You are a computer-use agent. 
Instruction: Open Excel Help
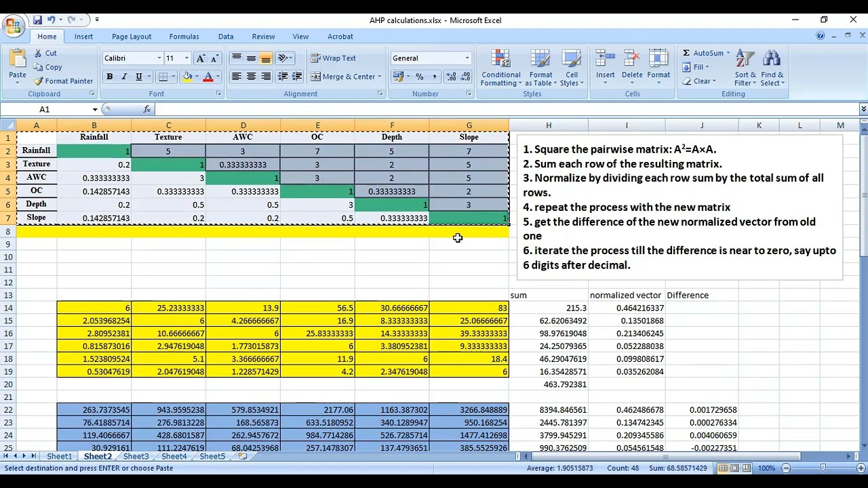(x=821, y=36)
